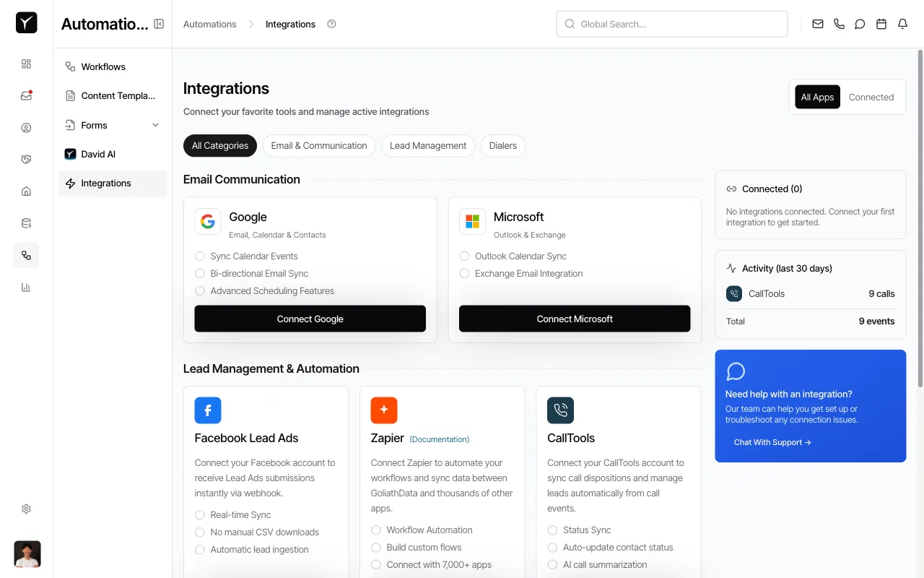Open the calendar icon near Global Search

point(881,24)
